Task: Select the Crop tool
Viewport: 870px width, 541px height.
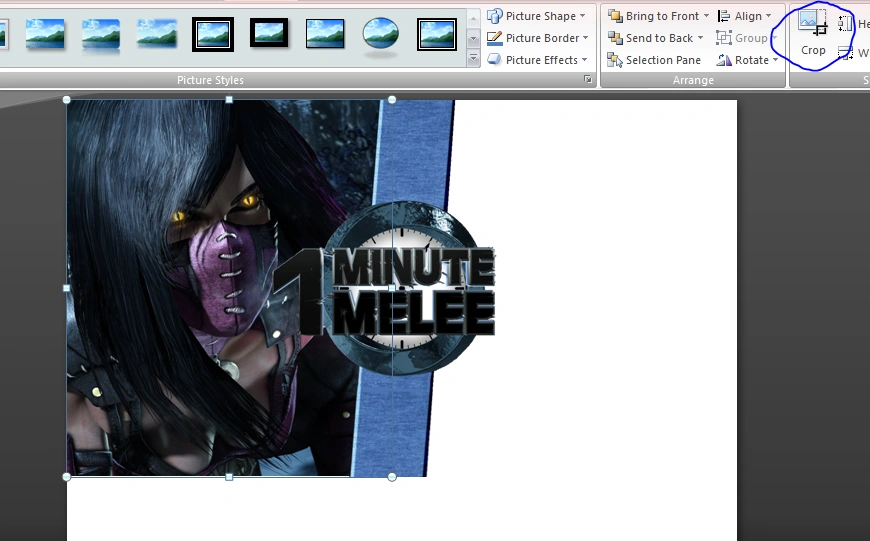Action: pos(813,33)
